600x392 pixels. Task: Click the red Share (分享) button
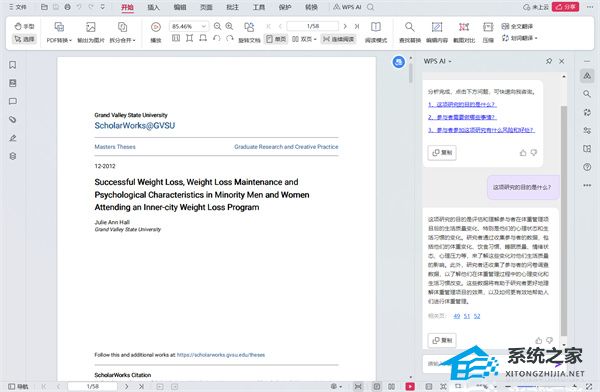[x=565, y=7]
